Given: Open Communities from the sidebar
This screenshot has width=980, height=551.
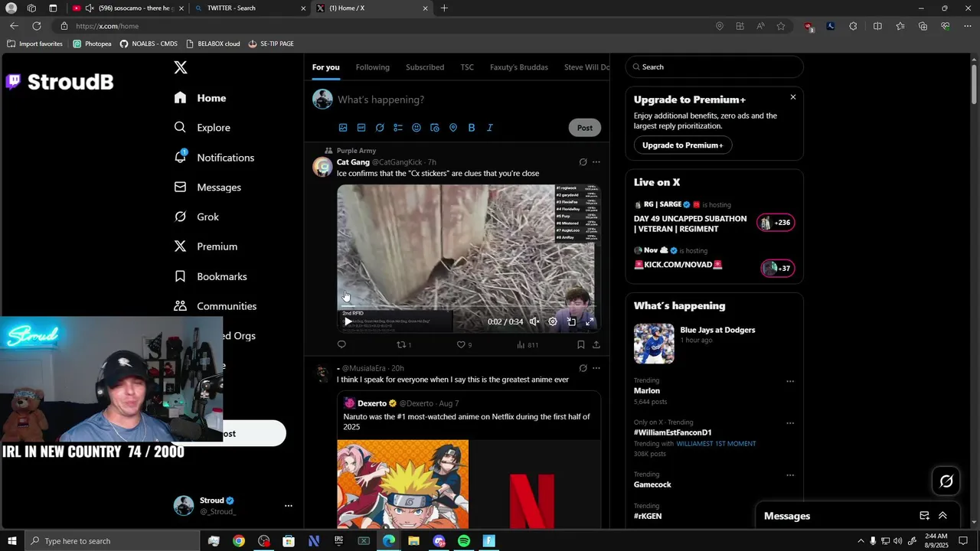Looking at the screenshot, I should [215, 306].
